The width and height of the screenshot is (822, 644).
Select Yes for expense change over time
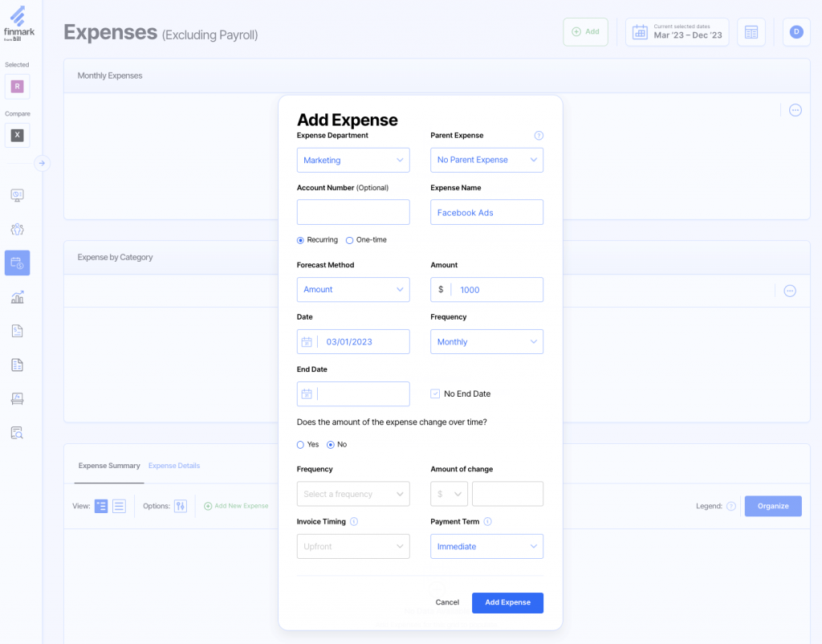(x=300, y=444)
